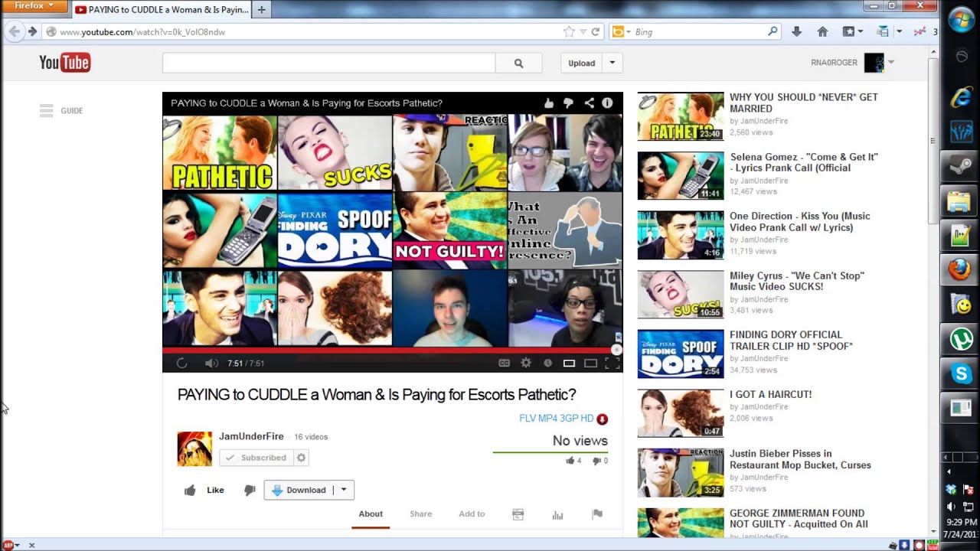The width and height of the screenshot is (980, 551).
Task: Open the account menu arrow beside the avatar
Action: tap(891, 63)
